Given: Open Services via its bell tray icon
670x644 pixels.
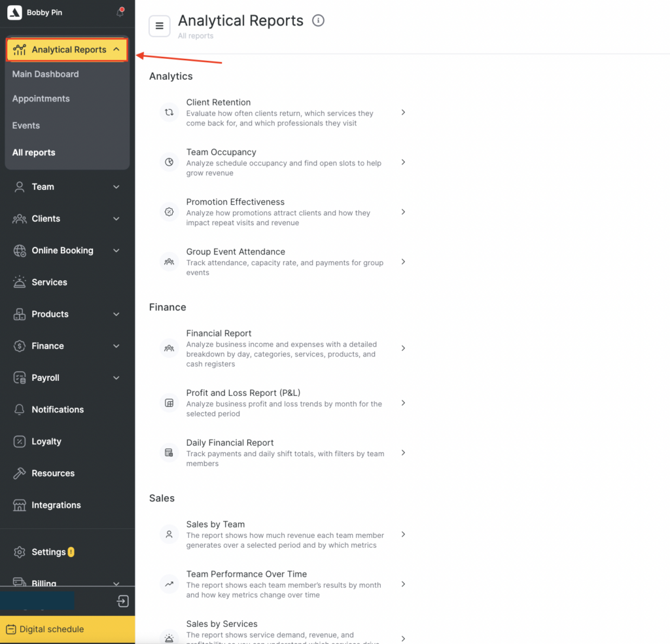Looking at the screenshot, I should point(20,282).
